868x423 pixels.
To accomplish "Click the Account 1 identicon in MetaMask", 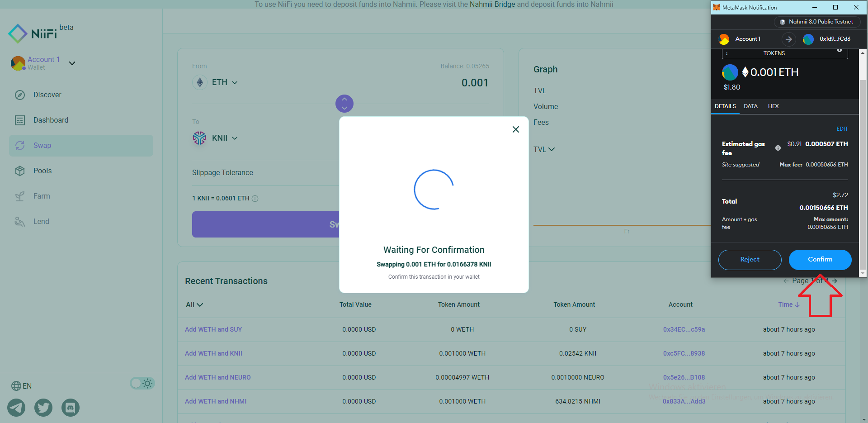I will pyautogui.click(x=724, y=39).
